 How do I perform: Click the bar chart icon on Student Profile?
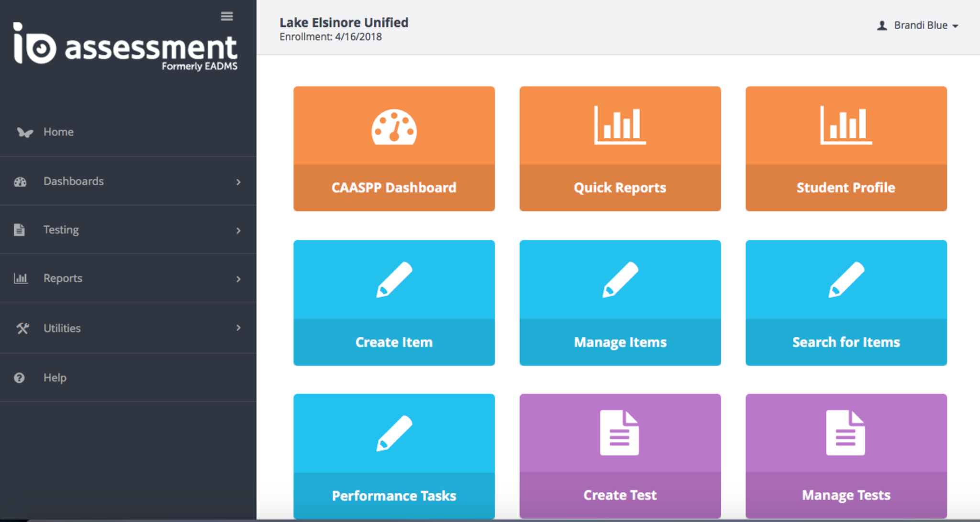click(x=846, y=125)
